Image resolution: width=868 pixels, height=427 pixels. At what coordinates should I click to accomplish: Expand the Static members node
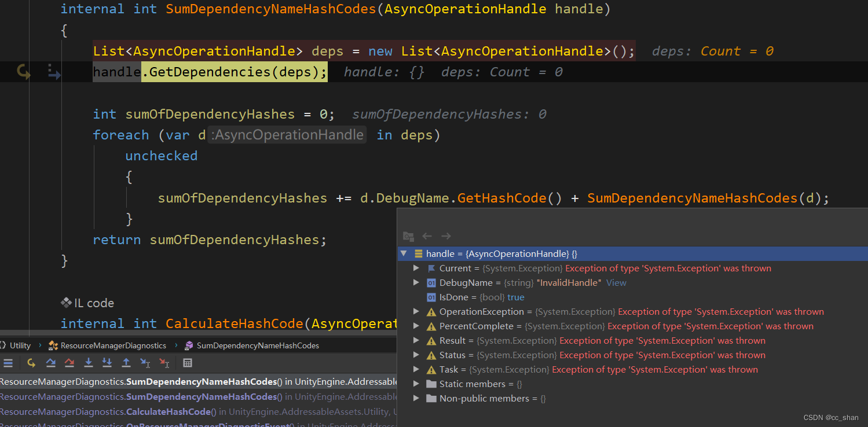pos(416,384)
